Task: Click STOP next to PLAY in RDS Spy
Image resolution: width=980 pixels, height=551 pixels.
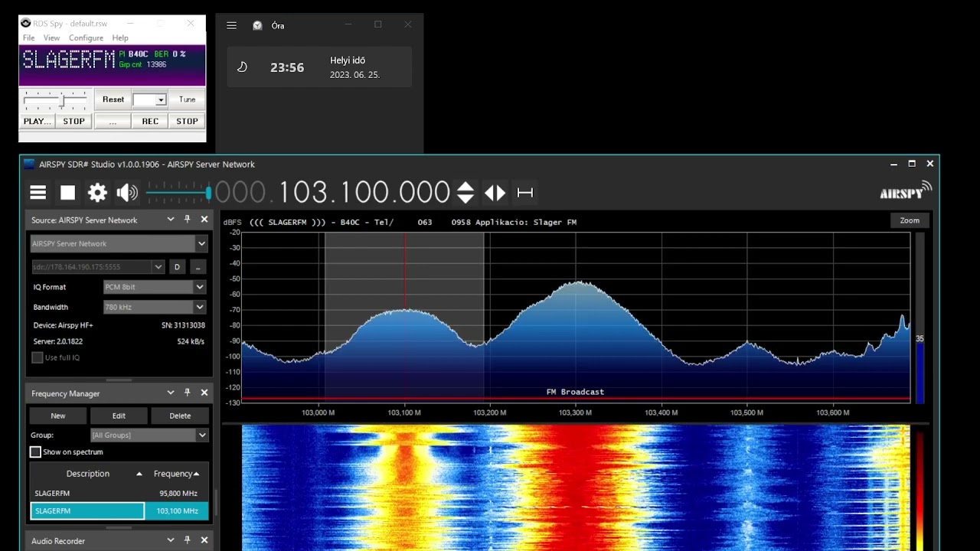Action: coord(73,121)
